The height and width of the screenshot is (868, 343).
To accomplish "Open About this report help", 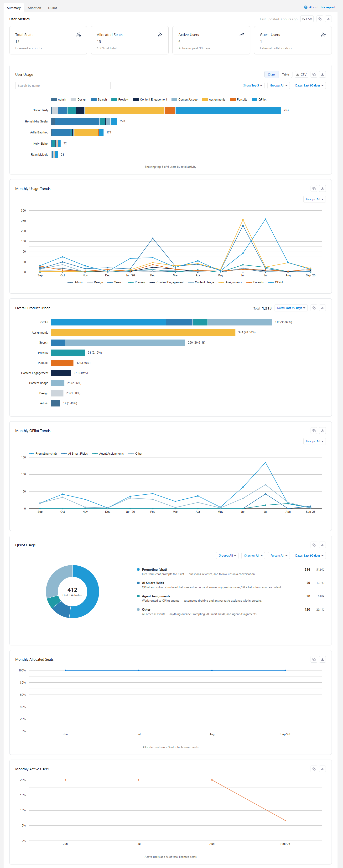I will click(320, 7).
